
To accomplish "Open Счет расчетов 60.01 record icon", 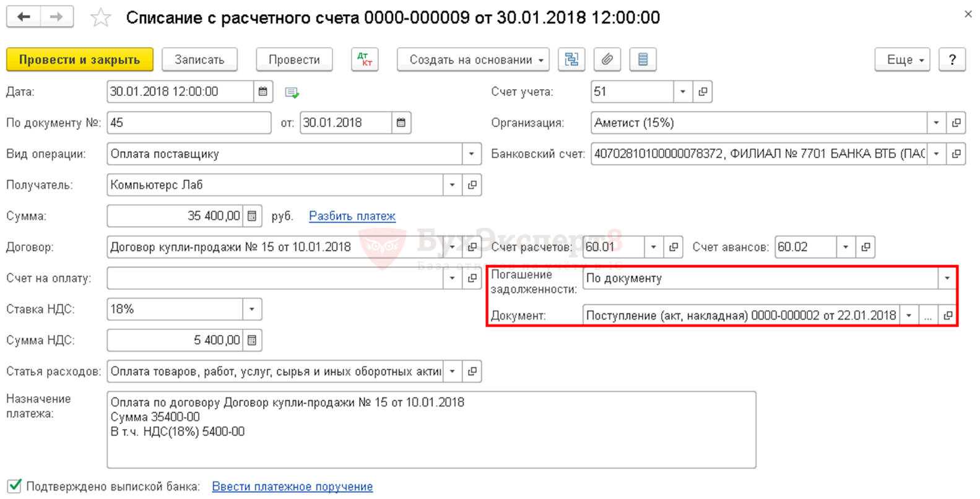I will tap(674, 247).
